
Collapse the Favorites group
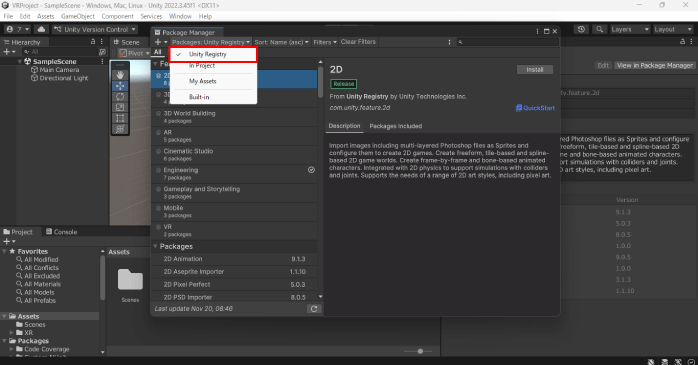(x=4, y=251)
